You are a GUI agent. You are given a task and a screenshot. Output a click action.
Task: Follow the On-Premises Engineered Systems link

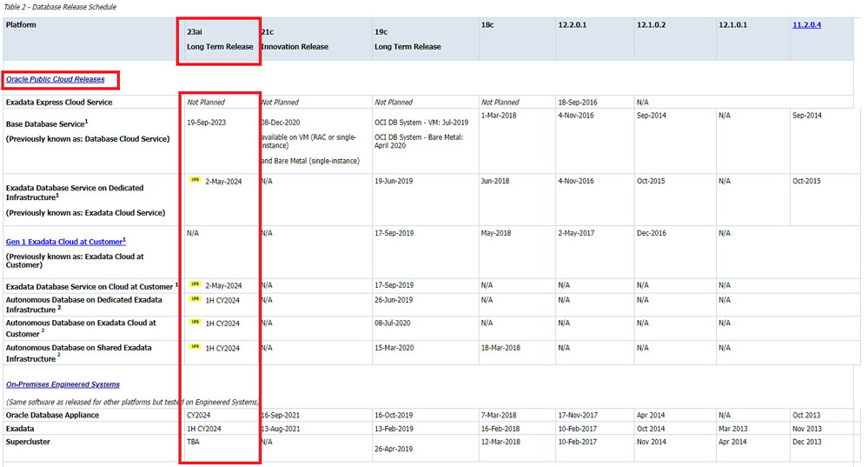point(63,384)
